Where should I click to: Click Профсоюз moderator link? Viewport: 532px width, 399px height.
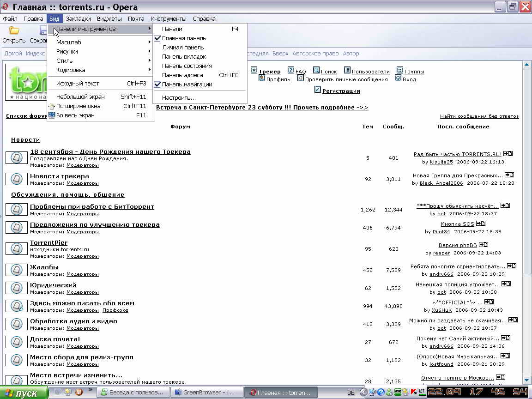pos(115,310)
